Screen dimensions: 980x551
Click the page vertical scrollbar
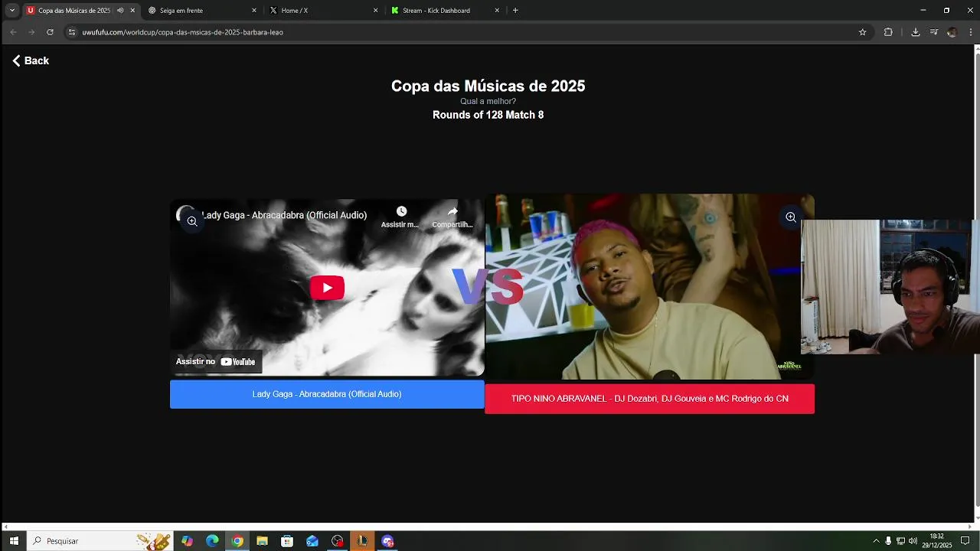tap(976, 279)
